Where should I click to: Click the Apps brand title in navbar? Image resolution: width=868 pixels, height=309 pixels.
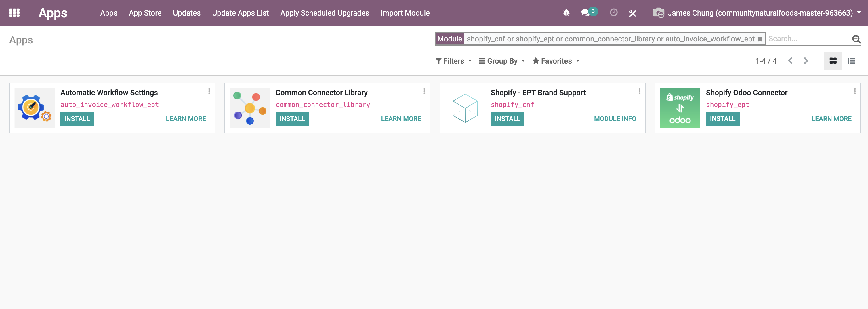[53, 13]
